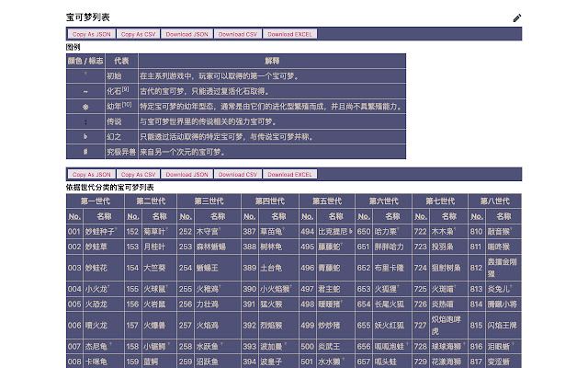This screenshot has height=368, width=588.
Task: Click the 第六世代 header cell
Action: pyautogui.click(x=384, y=201)
